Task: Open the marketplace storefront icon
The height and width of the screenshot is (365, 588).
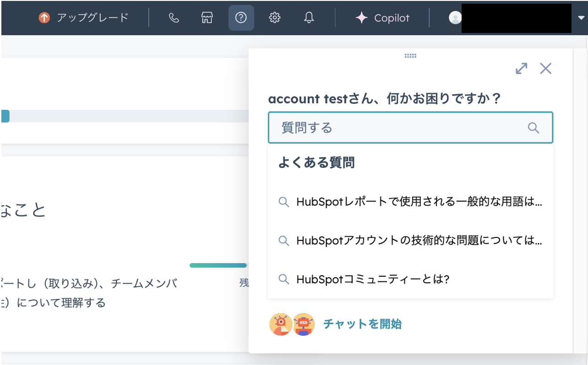Action: pos(207,18)
